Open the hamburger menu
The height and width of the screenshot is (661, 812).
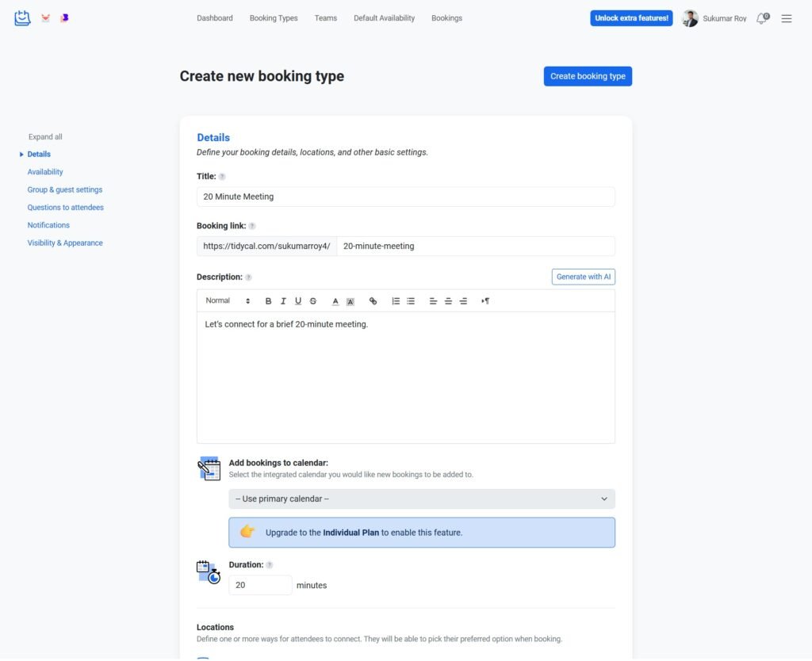click(x=787, y=18)
